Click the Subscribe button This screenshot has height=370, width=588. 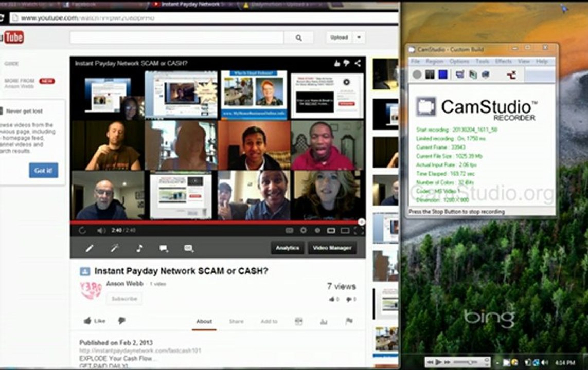(x=124, y=299)
